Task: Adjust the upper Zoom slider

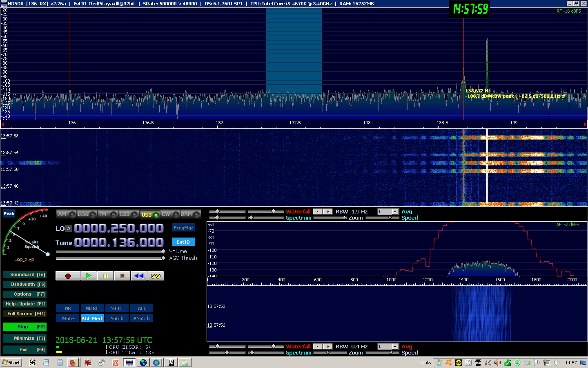Action: 330,218
